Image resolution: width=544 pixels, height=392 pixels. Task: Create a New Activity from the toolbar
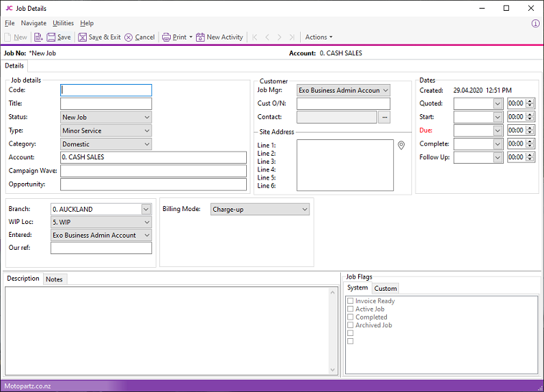click(x=220, y=37)
